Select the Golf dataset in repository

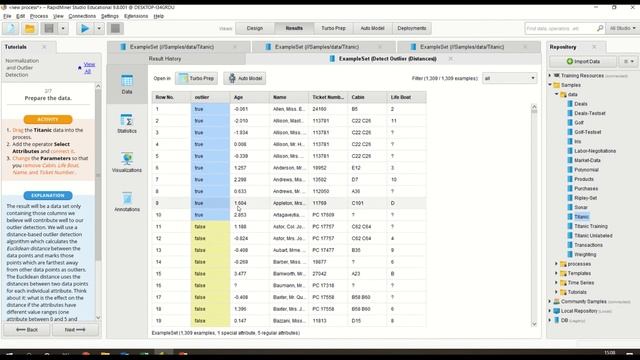tap(579, 123)
